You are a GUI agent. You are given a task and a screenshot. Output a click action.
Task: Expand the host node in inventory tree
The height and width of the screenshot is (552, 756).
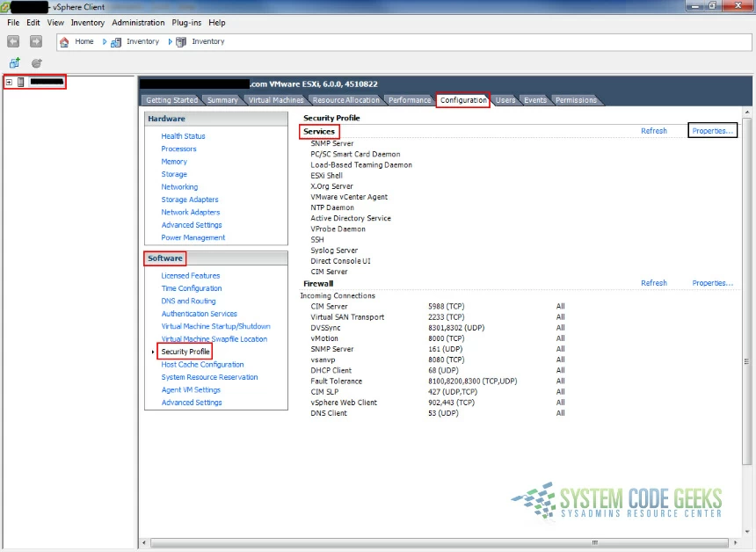[x=9, y=82]
